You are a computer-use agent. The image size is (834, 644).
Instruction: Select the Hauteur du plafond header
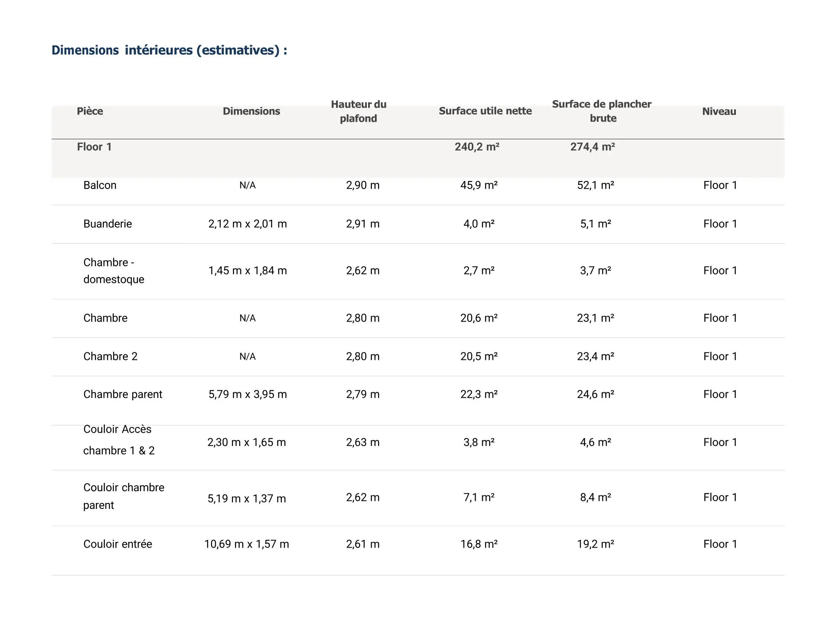(358, 111)
